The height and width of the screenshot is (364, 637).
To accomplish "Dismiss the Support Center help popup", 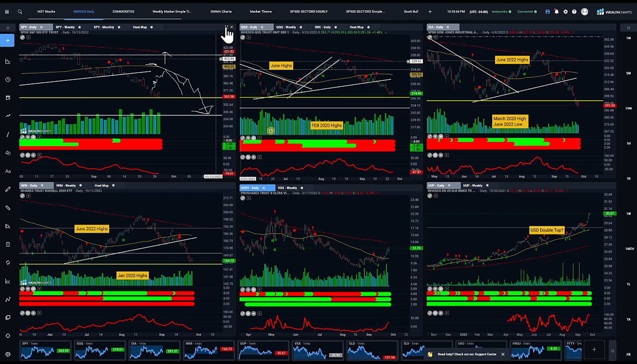I will [x=503, y=354].
